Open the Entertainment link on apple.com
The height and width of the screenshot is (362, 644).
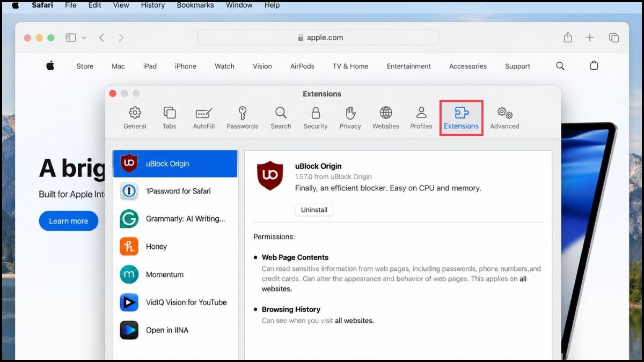[409, 67]
